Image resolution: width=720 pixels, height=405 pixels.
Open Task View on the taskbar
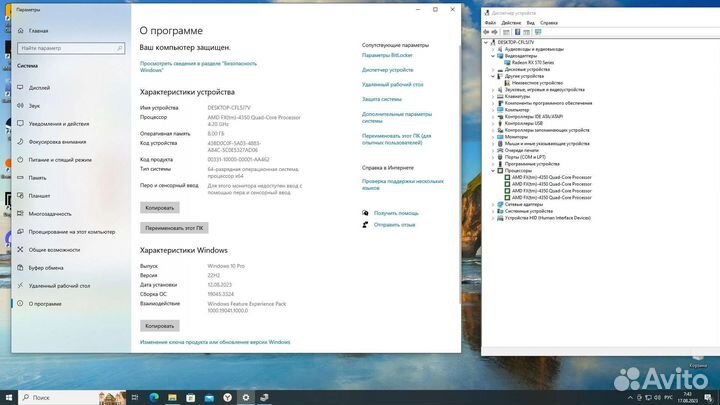135,398
